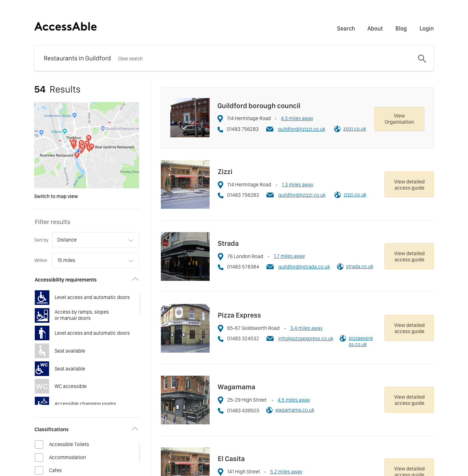
Task: Click globe icon in Guildford borough council card
Action: [337, 129]
